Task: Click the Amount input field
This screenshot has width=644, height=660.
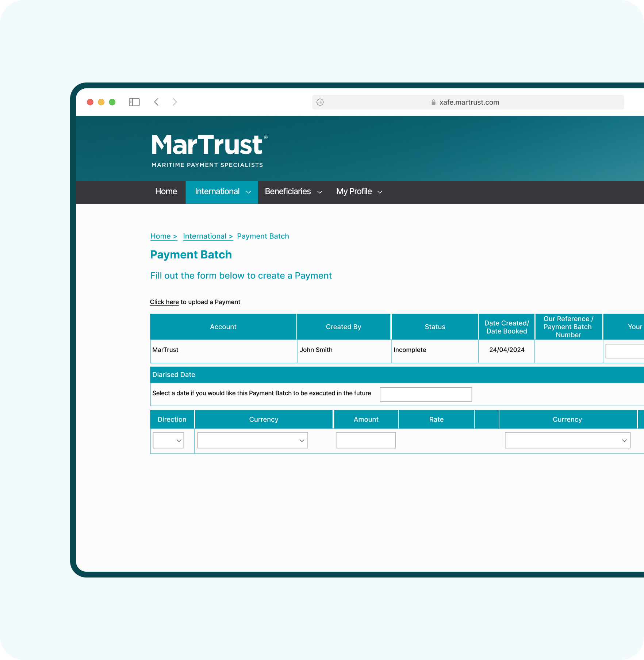Action: pos(365,440)
